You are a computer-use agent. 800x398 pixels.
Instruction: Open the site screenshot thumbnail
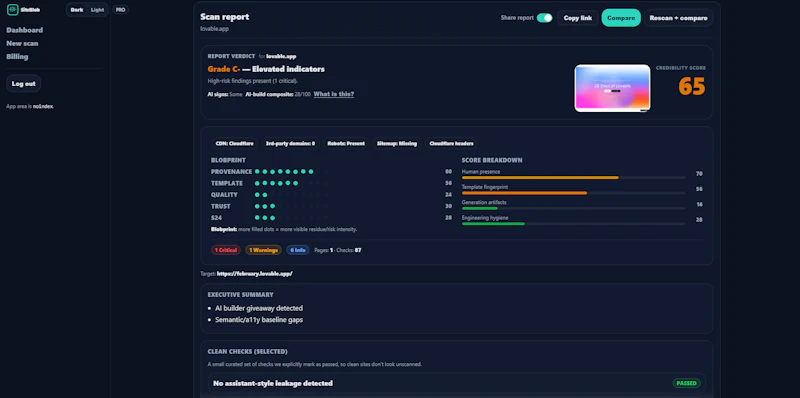pyautogui.click(x=612, y=88)
